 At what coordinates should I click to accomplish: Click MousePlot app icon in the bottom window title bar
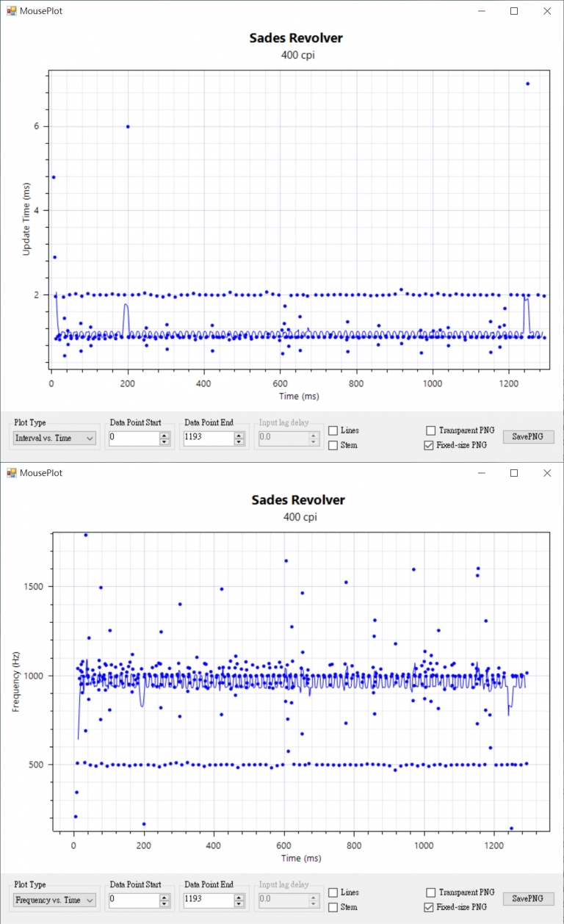11,473
